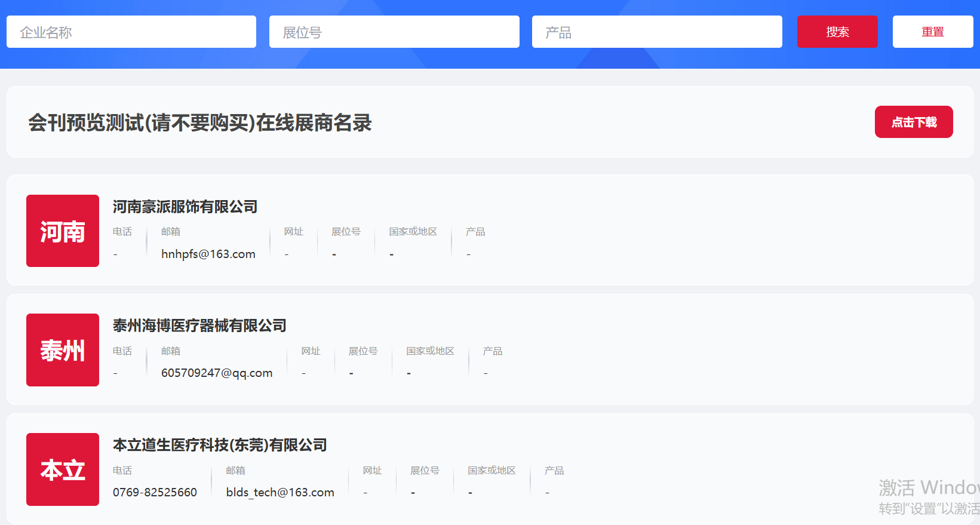Click phone number 0769-82525660
The height and width of the screenshot is (525, 980).
pyautogui.click(x=155, y=492)
